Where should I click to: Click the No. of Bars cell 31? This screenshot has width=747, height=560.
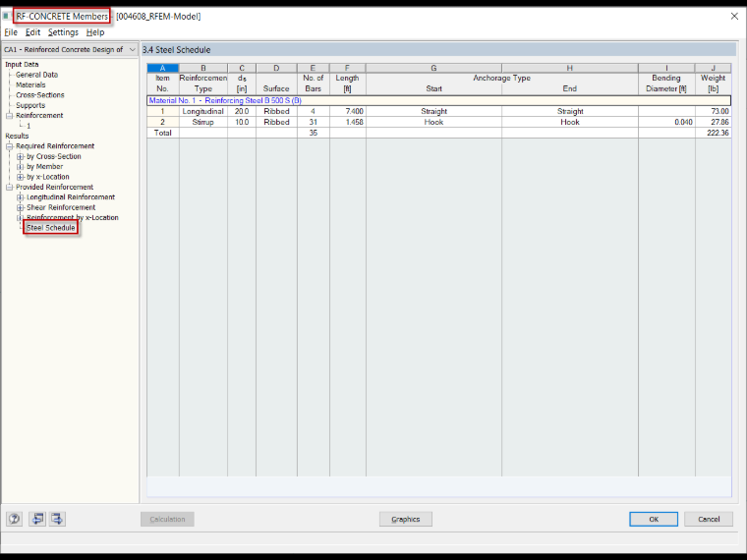[x=313, y=123]
